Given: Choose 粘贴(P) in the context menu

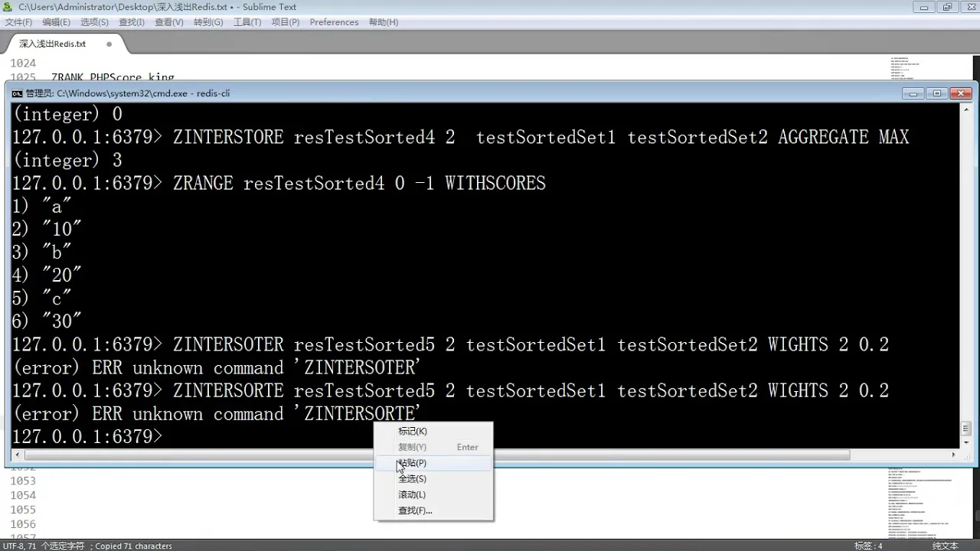Looking at the screenshot, I should pos(433,463).
